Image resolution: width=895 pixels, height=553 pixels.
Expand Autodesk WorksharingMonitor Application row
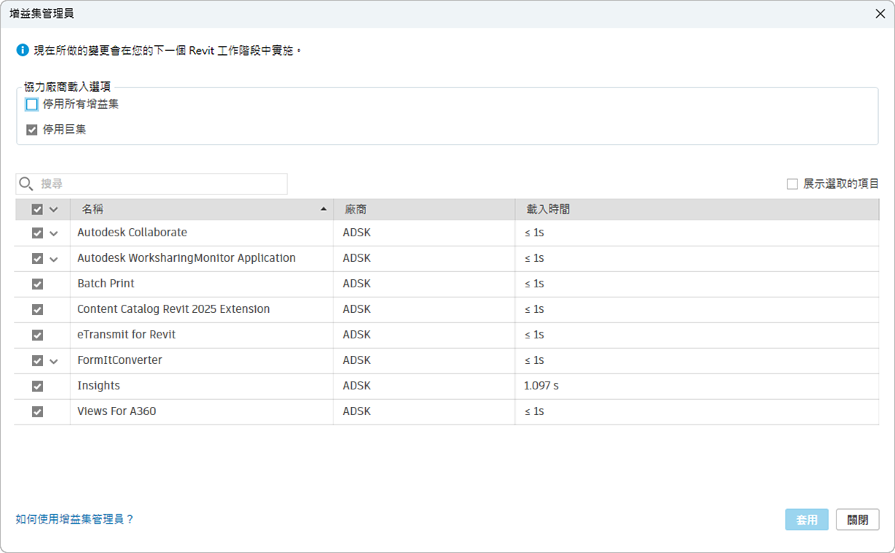click(x=54, y=259)
